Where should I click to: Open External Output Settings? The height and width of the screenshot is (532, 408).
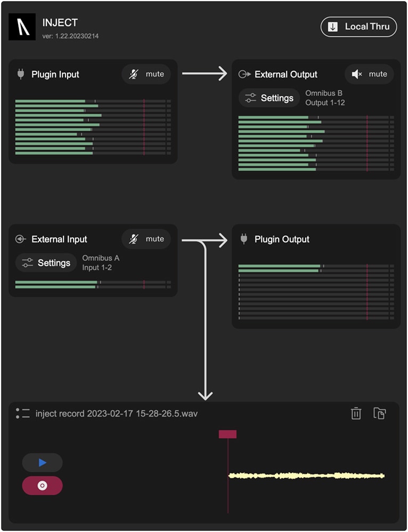point(270,98)
